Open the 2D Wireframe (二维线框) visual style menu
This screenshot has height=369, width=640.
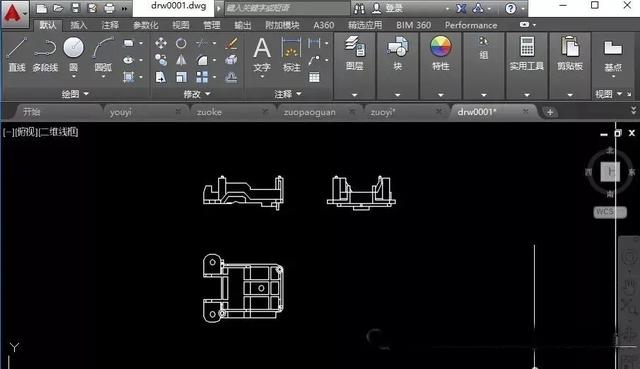(x=58, y=132)
